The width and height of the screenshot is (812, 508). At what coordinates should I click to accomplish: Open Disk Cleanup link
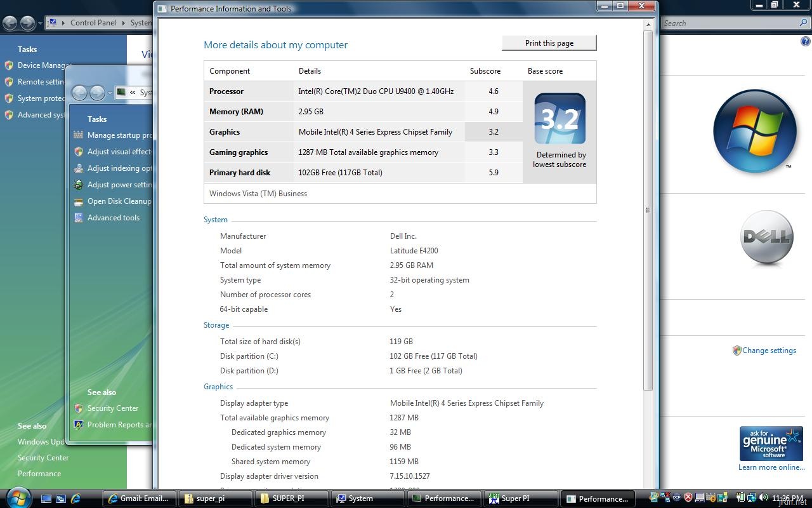(119, 201)
